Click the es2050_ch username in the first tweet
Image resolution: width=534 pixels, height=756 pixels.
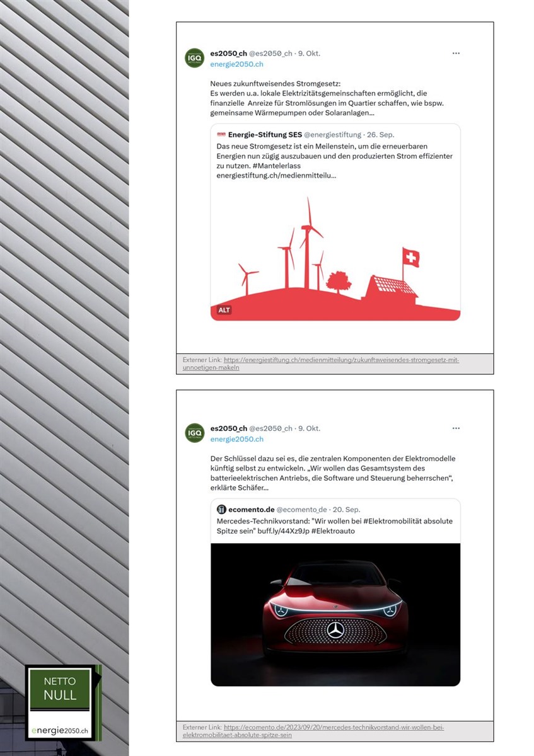click(228, 54)
